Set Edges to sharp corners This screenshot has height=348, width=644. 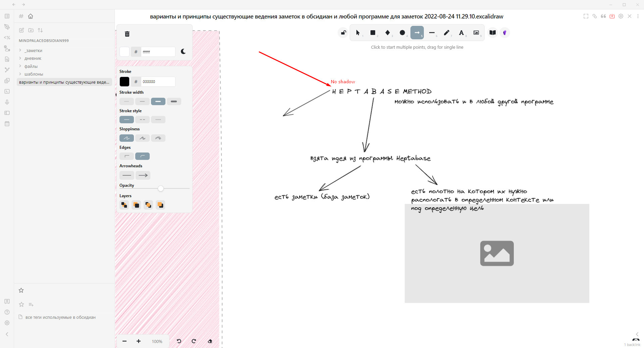click(127, 156)
